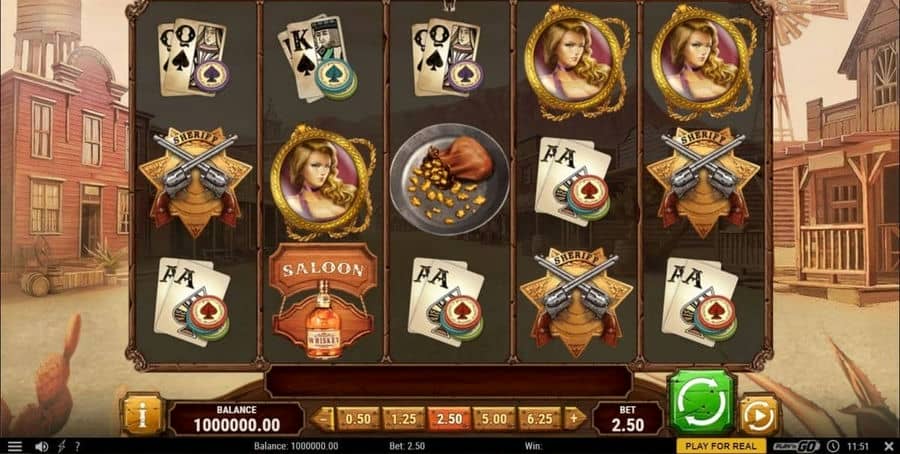Screen dimensions: 900x454
Task: Click the Balance display panel
Action: click(x=236, y=418)
